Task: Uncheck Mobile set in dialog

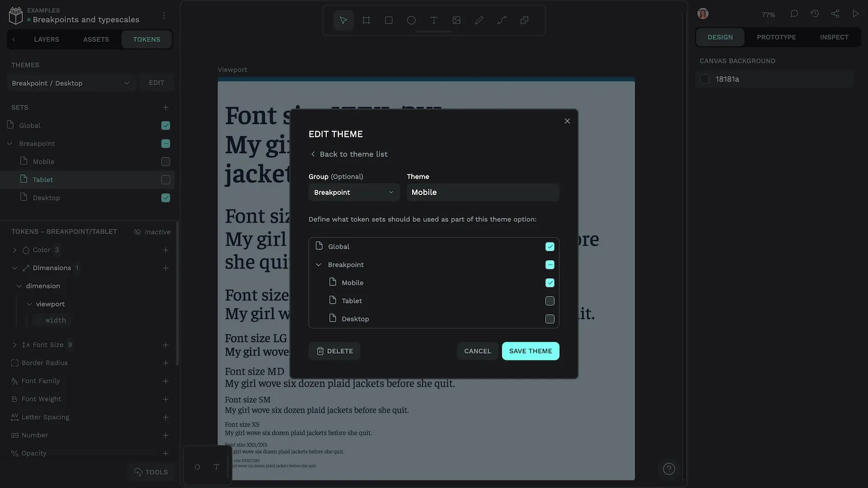Action: tap(550, 283)
